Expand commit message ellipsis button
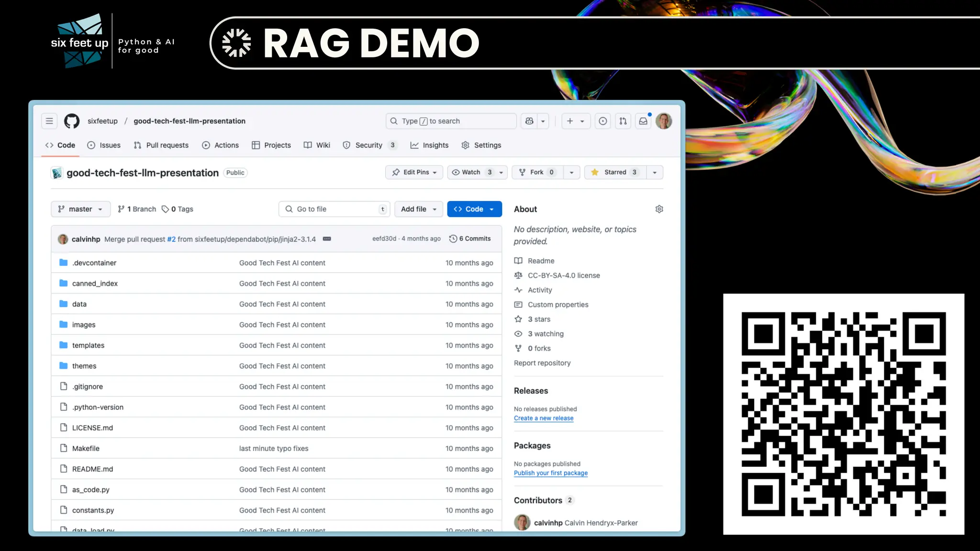This screenshot has height=551, width=980. tap(327, 239)
